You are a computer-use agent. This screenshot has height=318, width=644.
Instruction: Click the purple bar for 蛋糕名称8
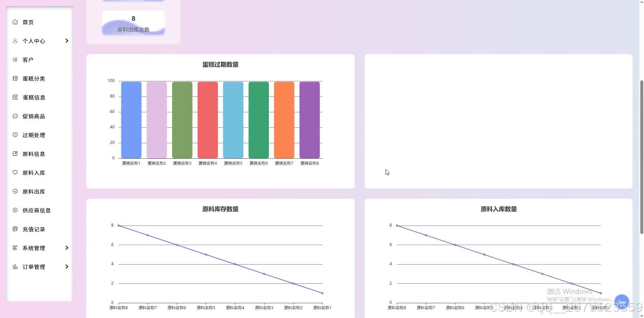(x=310, y=120)
